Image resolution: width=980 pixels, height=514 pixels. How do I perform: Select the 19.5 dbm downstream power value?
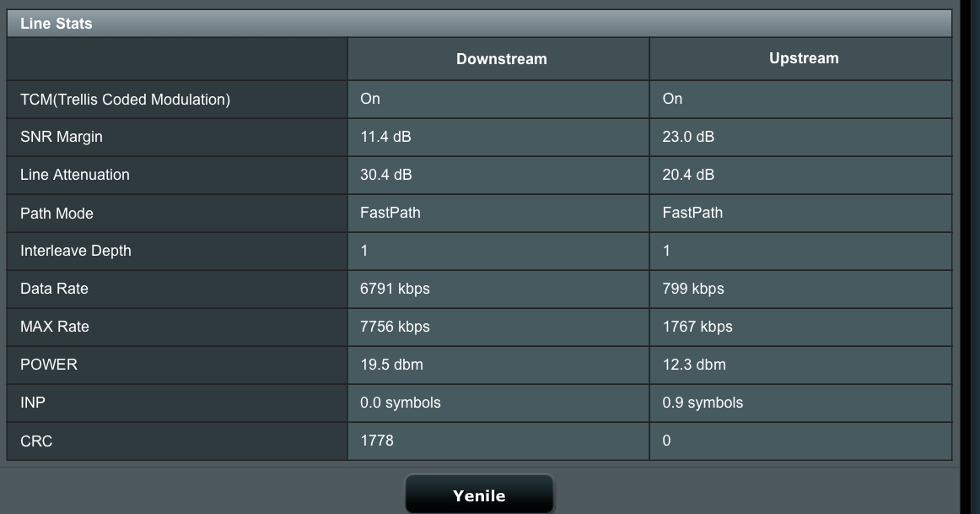click(x=391, y=365)
